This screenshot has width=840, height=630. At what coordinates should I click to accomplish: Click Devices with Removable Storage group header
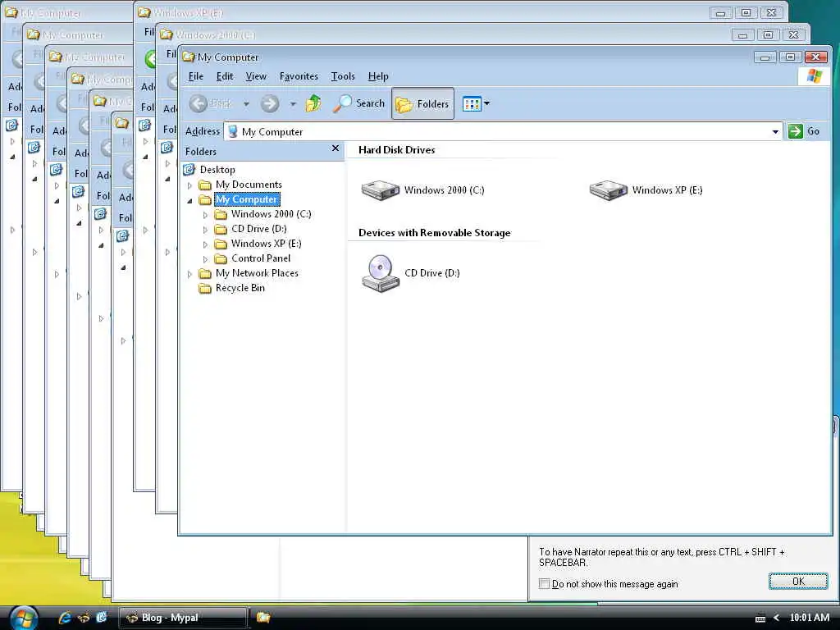coord(435,233)
